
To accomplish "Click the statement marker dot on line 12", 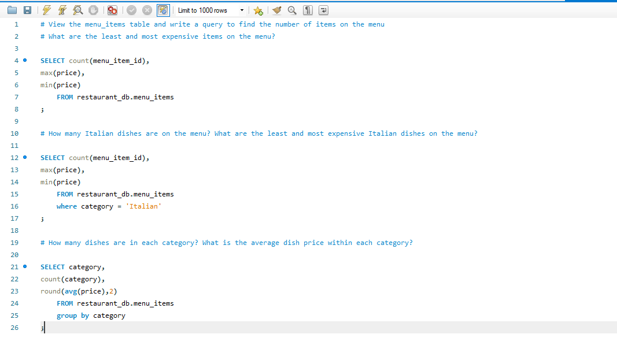I will [25, 158].
